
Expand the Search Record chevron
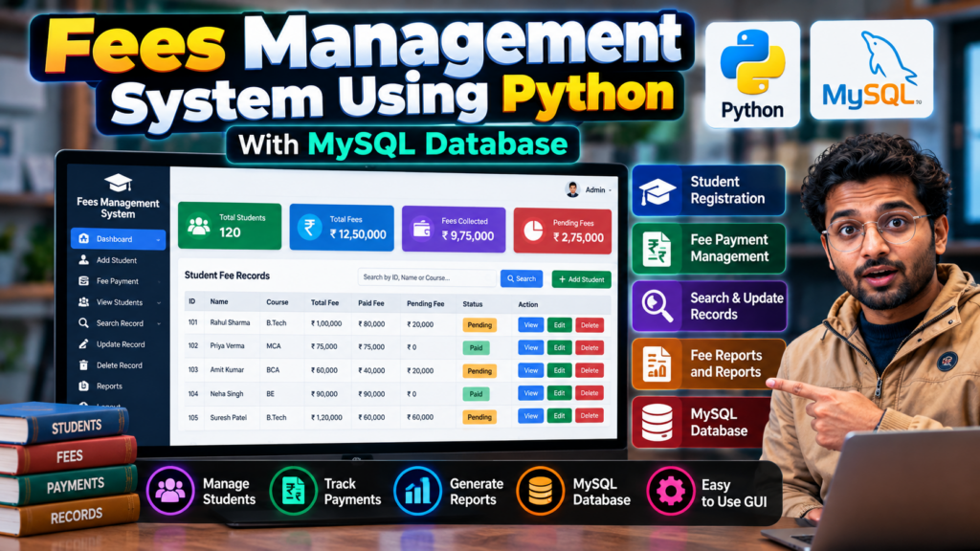[159, 323]
